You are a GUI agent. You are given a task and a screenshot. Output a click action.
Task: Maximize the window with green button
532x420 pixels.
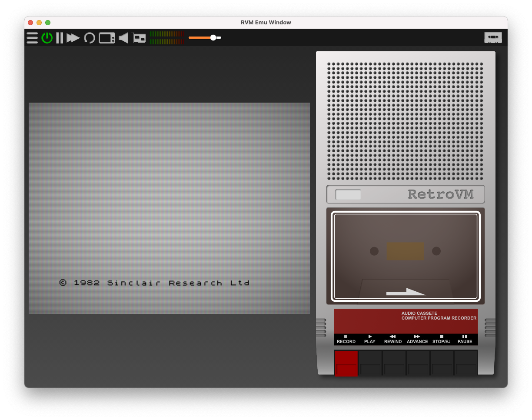coord(48,23)
